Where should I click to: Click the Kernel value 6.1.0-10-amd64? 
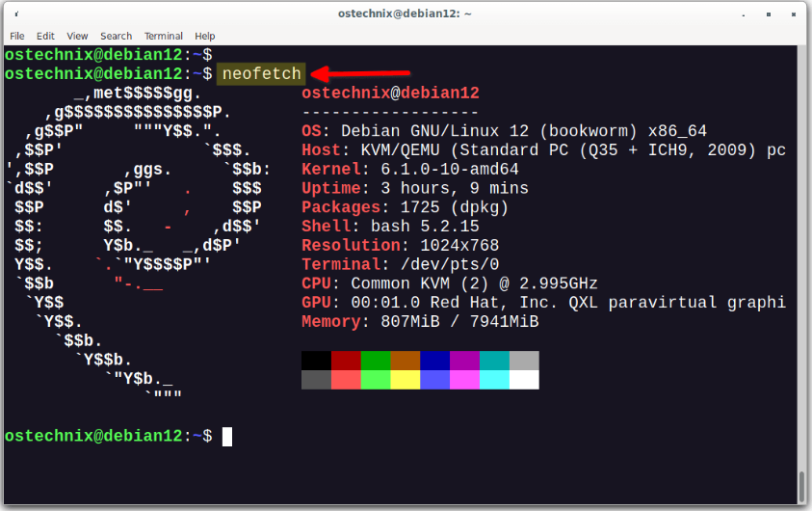450,170
